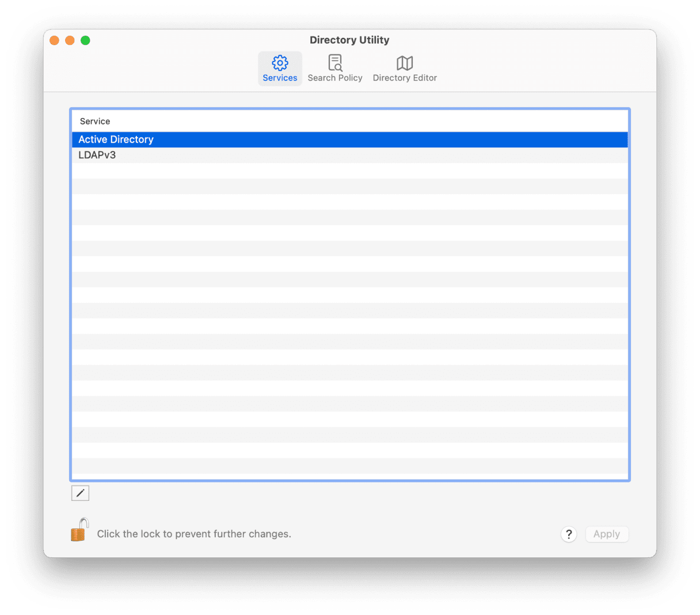Select the Active Directory service row
700x615 pixels.
[x=350, y=140]
